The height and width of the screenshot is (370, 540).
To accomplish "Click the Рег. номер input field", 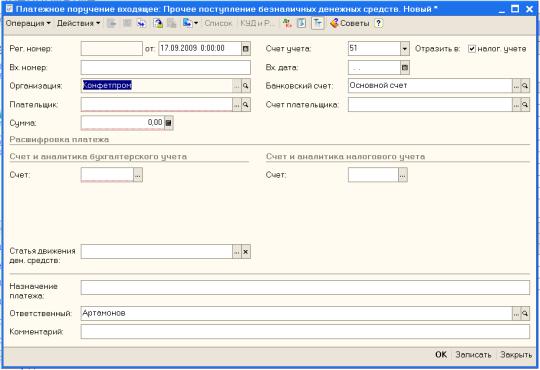I will tap(112, 49).
